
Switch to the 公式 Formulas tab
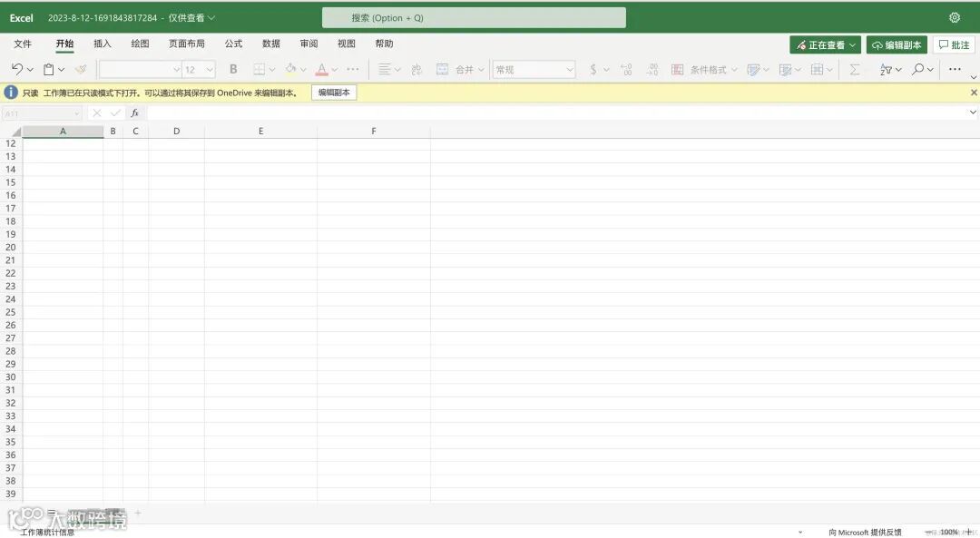[x=233, y=44]
